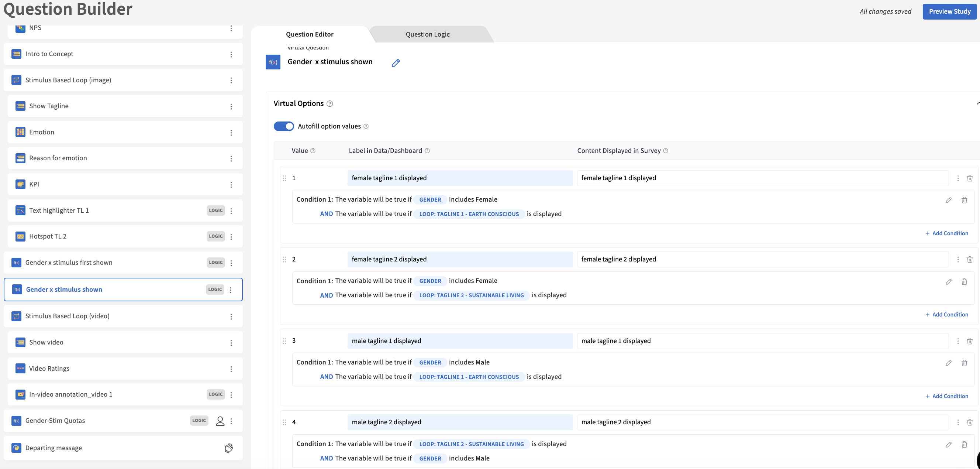The image size is (980, 469).
Task: Click the hand icon on Departing message
Action: pyautogui.click(x=229, y=448)
